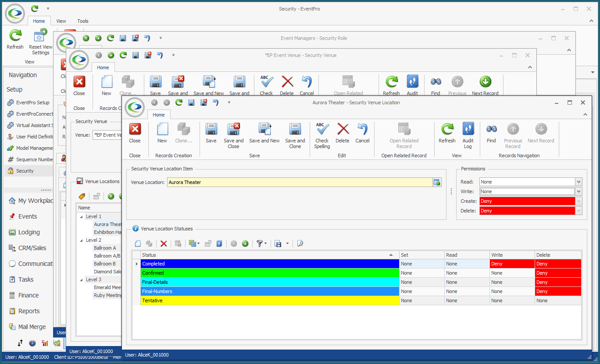Click green down arrow in Venue Location Statuses toolbar
This screenshot has width=600, height=364.
point(245,244)
